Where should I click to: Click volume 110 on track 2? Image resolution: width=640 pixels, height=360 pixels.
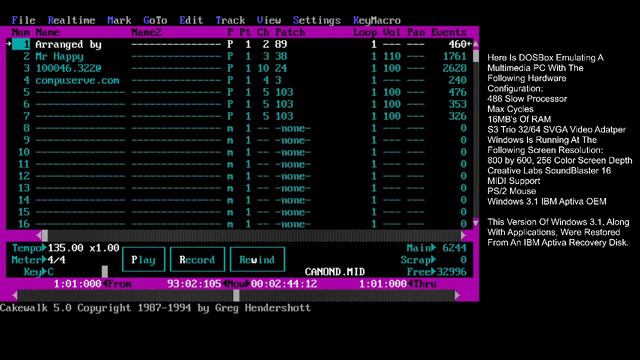[392, 56]
